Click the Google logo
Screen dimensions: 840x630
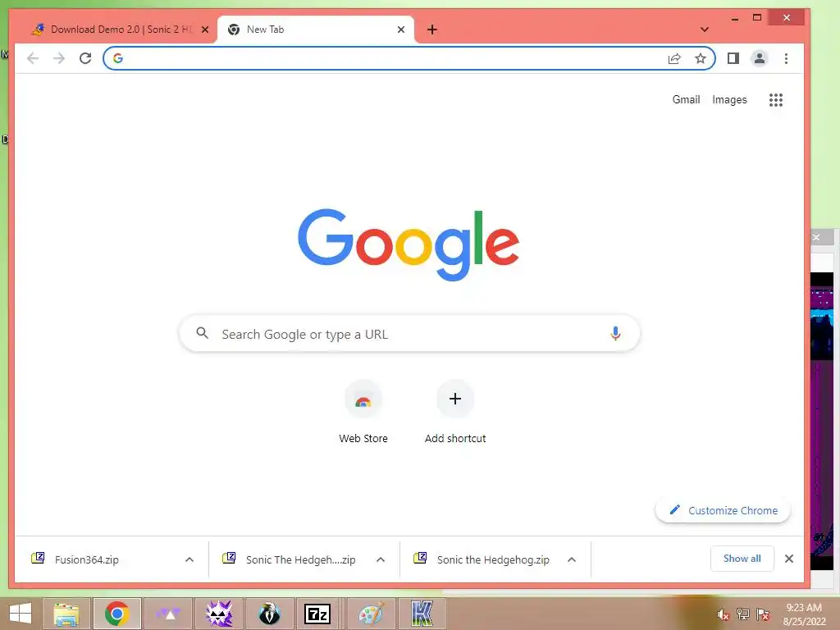409,244
